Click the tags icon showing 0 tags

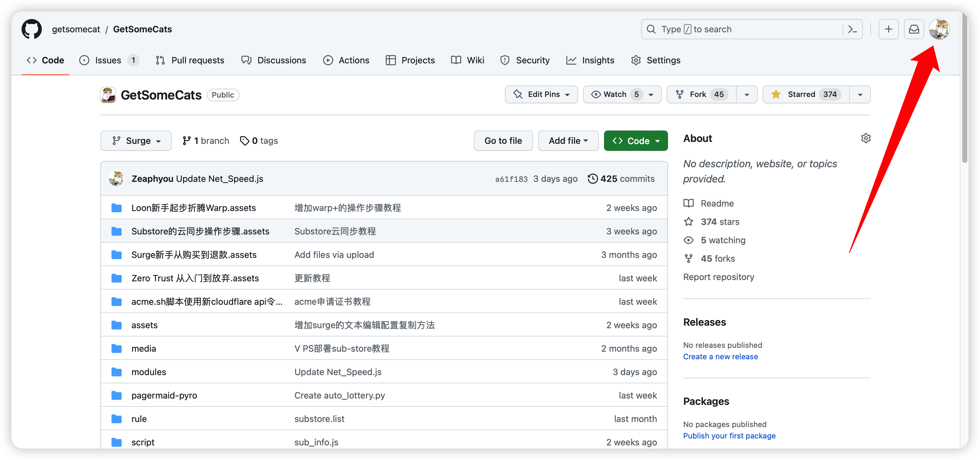tap(244, 141)
